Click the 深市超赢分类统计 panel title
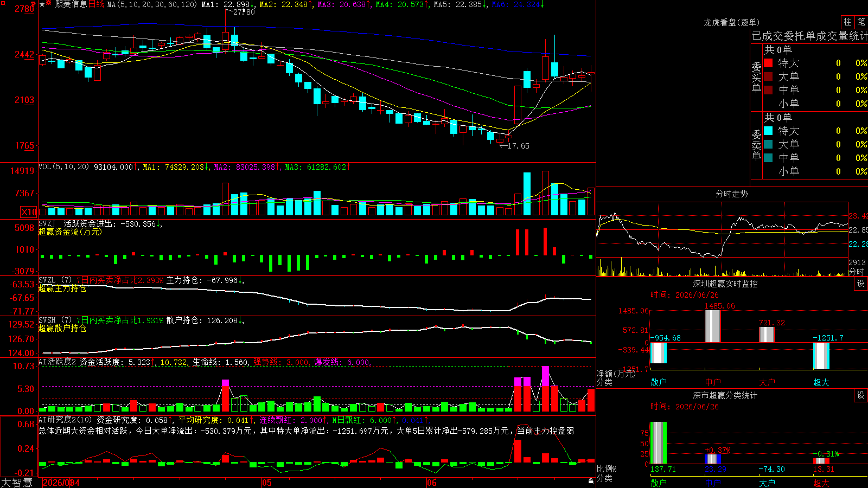868x488 pixels. pyautogui.click(x=725, y=395)
